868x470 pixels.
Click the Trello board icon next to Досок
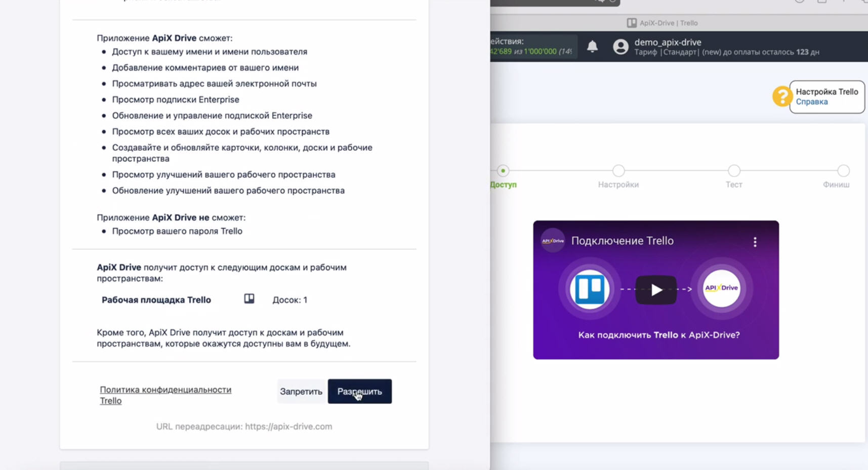(249, 299)
